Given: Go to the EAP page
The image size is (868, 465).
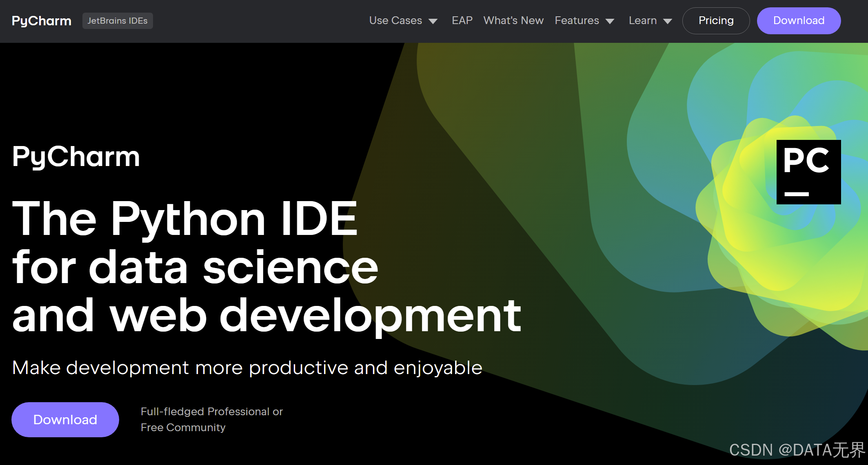Looking at the screenshot, I should tap(462, 20).
